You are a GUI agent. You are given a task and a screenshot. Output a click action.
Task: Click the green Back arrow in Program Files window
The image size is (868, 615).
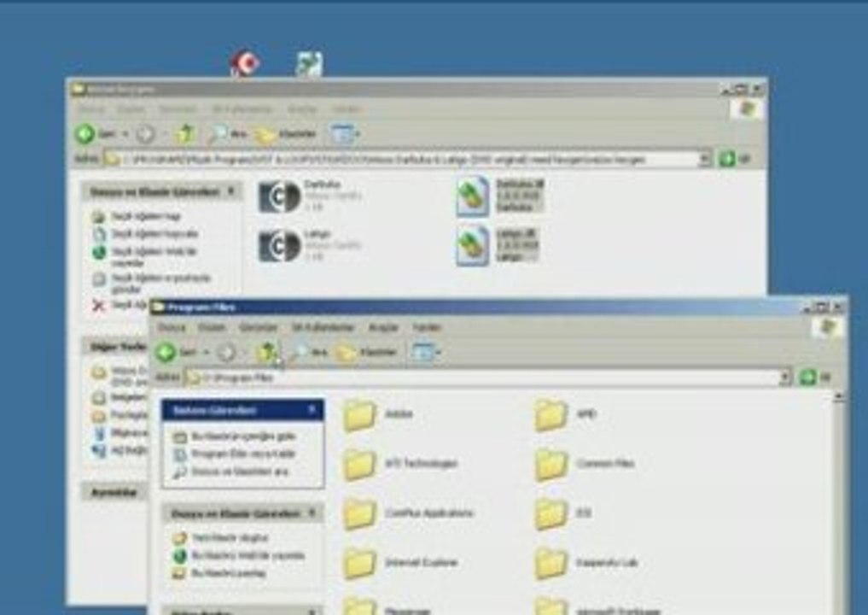click(166, 353)
